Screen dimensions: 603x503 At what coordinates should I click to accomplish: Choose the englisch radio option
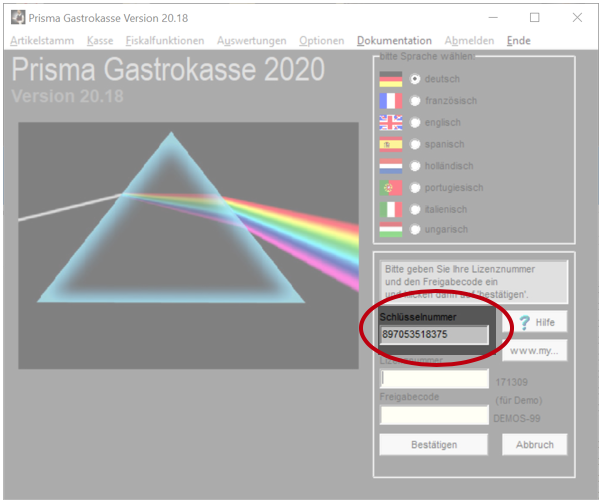[415, 123]
